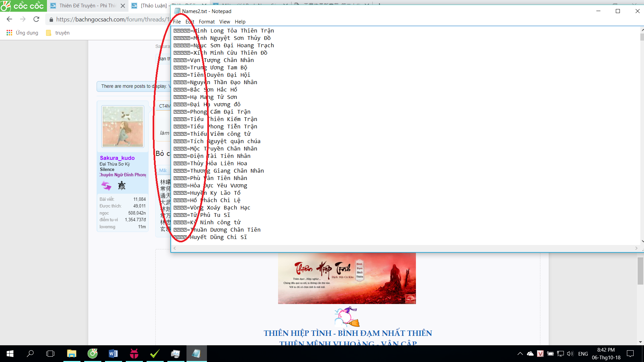Click the browser reload button
The width and height of the screenshot is (644, 362).
[36, 19]
